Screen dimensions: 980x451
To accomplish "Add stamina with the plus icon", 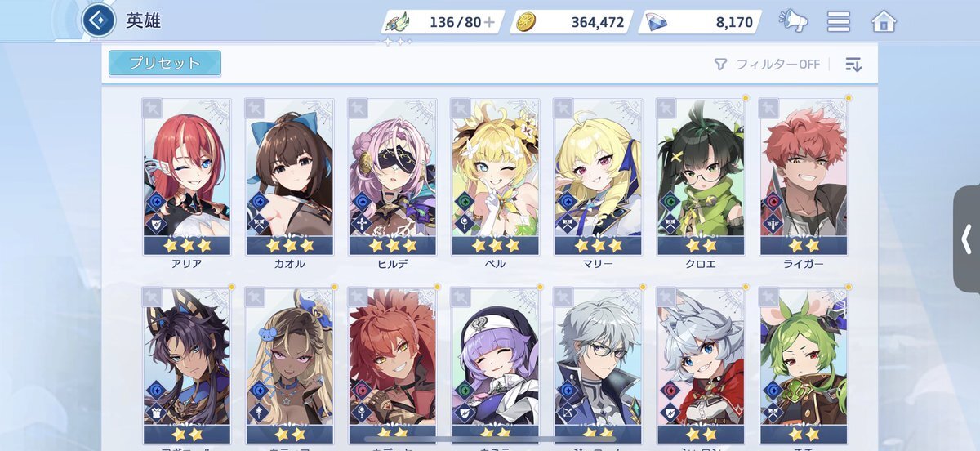I will click(x=489, y=22).
